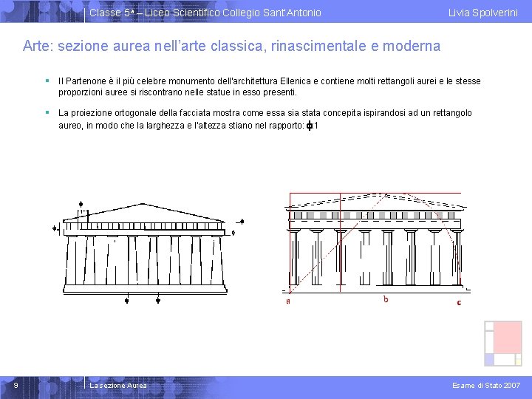Select header text 'Classe 5ª – Liceo Scientifico Collegio Sant'Antonio'

click(205, 13)
